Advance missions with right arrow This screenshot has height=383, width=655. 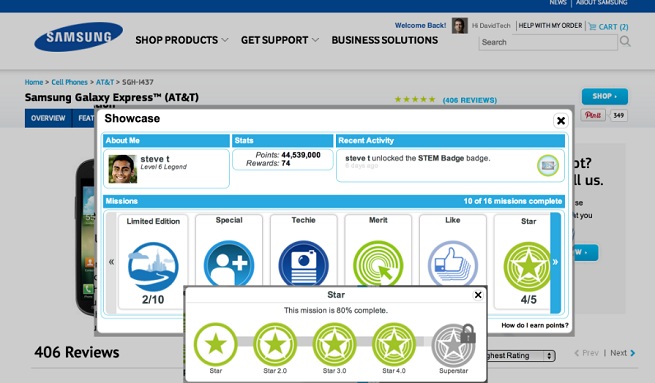click(555, 262)
